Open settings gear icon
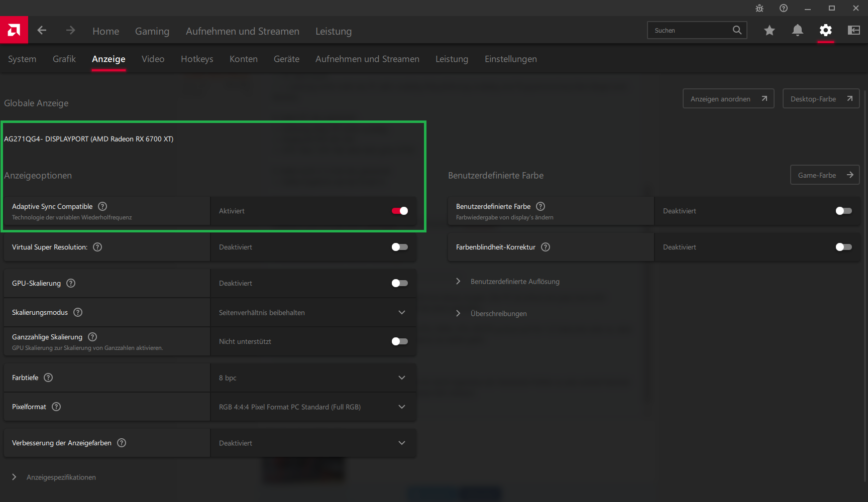The image size is (868, 502). coord(825,31)
